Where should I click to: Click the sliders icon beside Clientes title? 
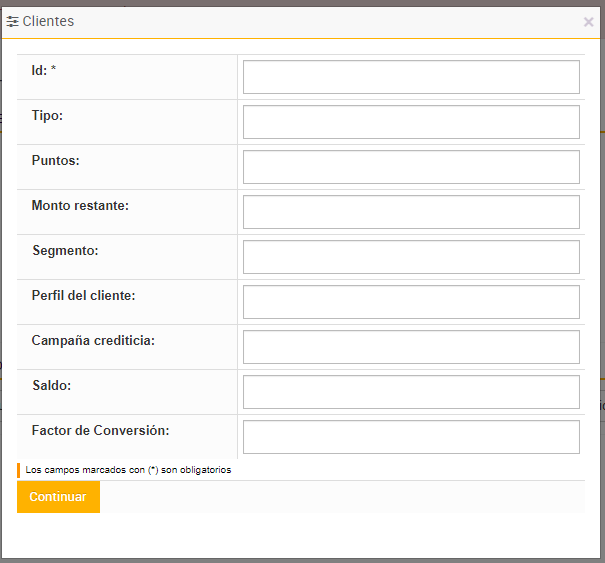[x=13, y=21]
